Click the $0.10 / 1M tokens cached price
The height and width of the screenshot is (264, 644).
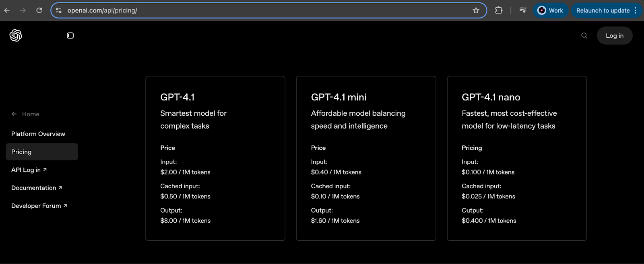tap(335, 196)
